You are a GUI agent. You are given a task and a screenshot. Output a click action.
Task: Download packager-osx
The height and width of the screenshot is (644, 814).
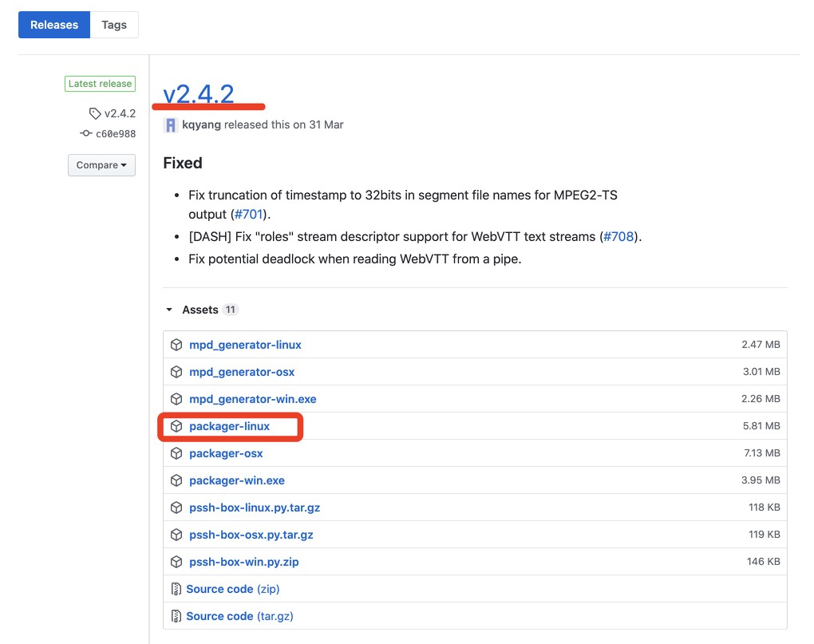point(226,453)
